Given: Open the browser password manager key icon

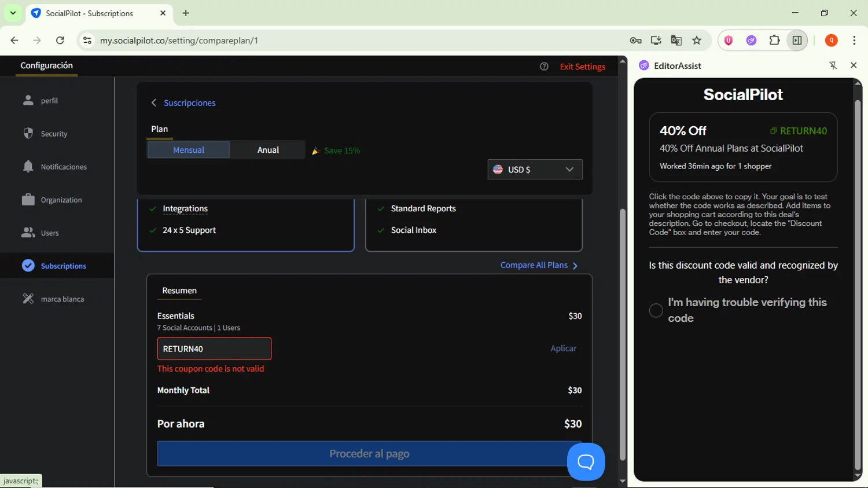Looking at the screenshot, I should pyautogui.click(x=635, y=41).
